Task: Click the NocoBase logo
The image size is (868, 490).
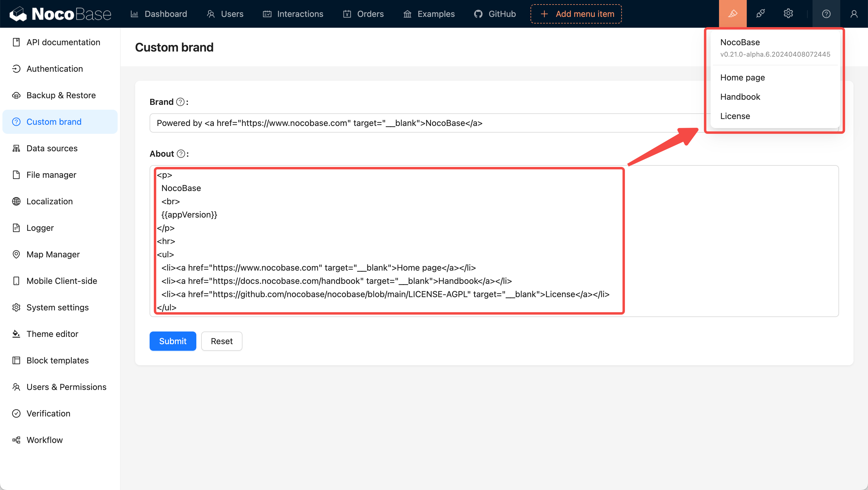Action: [61, 14]
